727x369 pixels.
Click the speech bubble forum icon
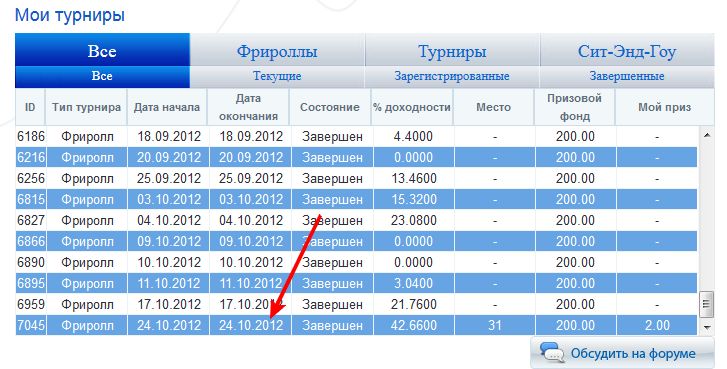point(552,352)
